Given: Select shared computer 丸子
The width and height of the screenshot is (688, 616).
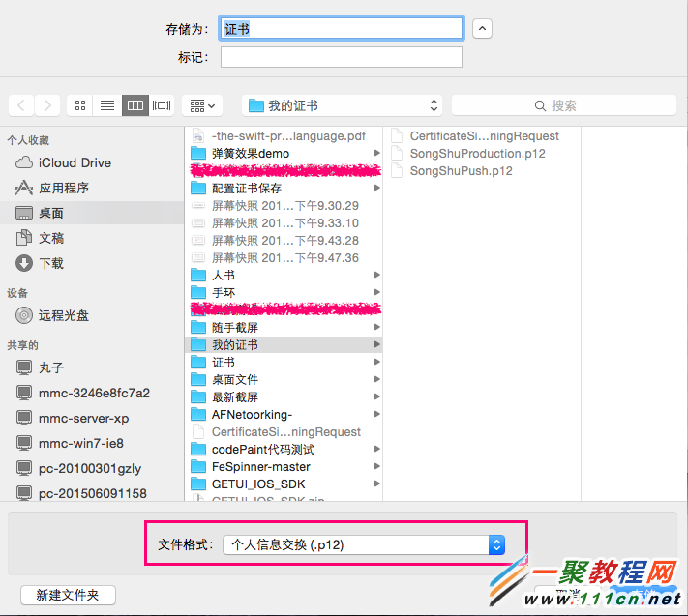Looking at the screenshot, I should click(x=92, y=367).
